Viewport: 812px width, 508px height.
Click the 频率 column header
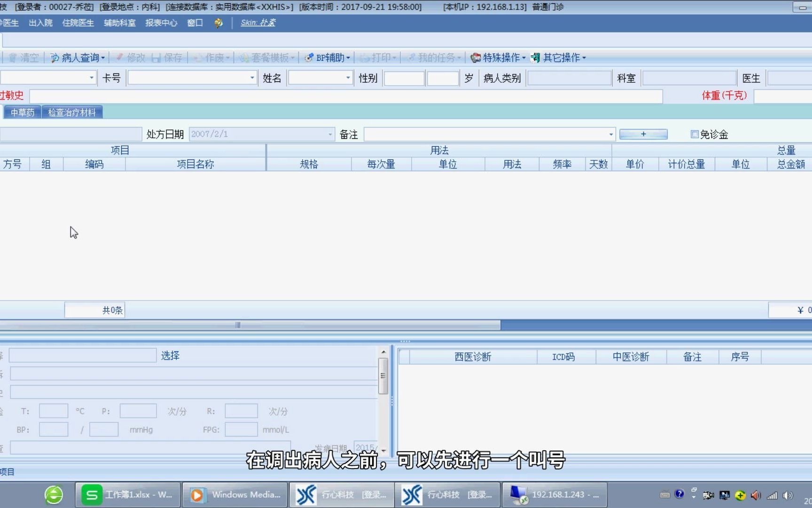(x=562, y=164)
